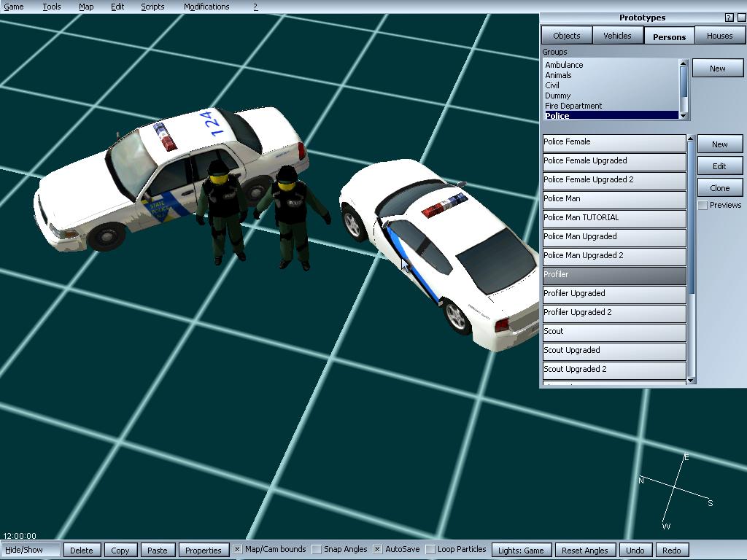The image size is (747, 560).
Task: Click prototype list scroll down arrow
Action: tap(691, 381)
